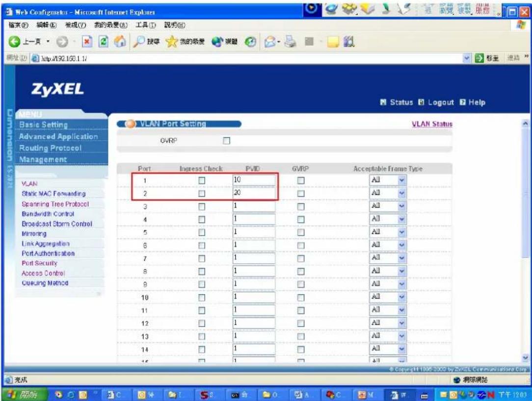Open the Favorites menu in menu bar
Viewport: 532px width, 401px height.
point(110,25)
